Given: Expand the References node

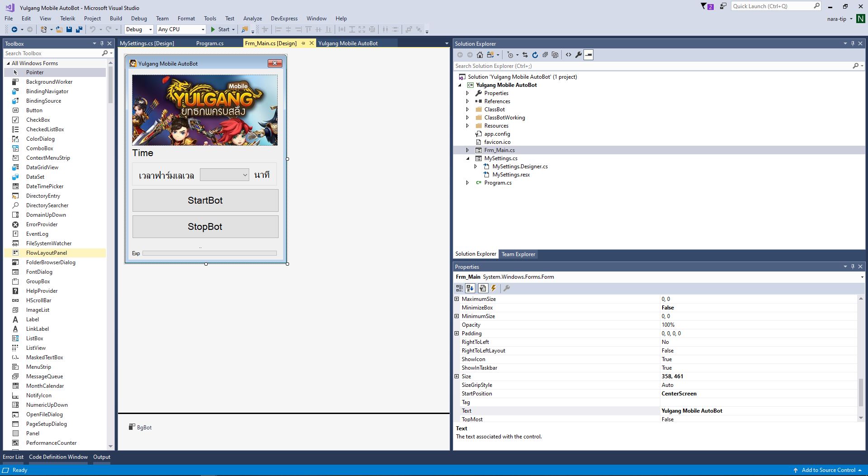Looking at the screenshot, I should [468, 101].
